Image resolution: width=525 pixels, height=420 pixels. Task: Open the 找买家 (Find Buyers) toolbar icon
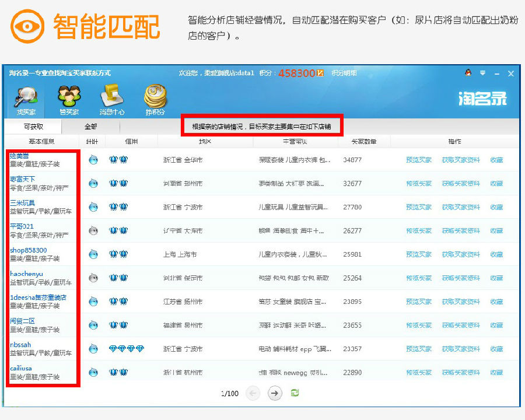26,99
